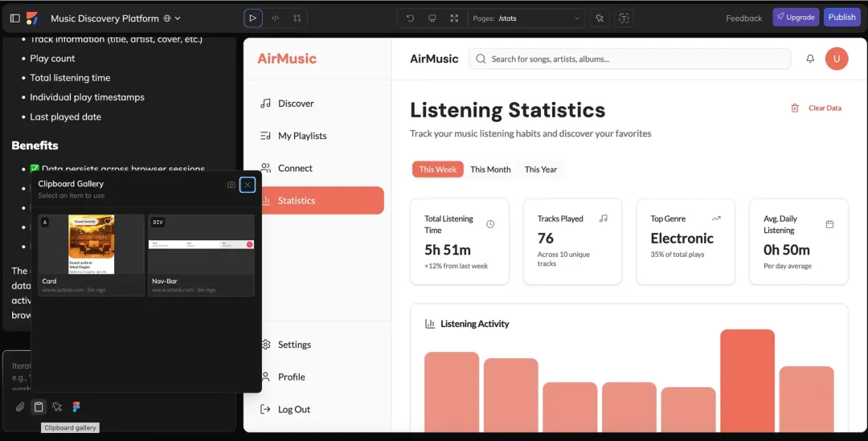Click the camera icon in Clipboard Gallery
This screenshot has height=441, width=868.
231,185
